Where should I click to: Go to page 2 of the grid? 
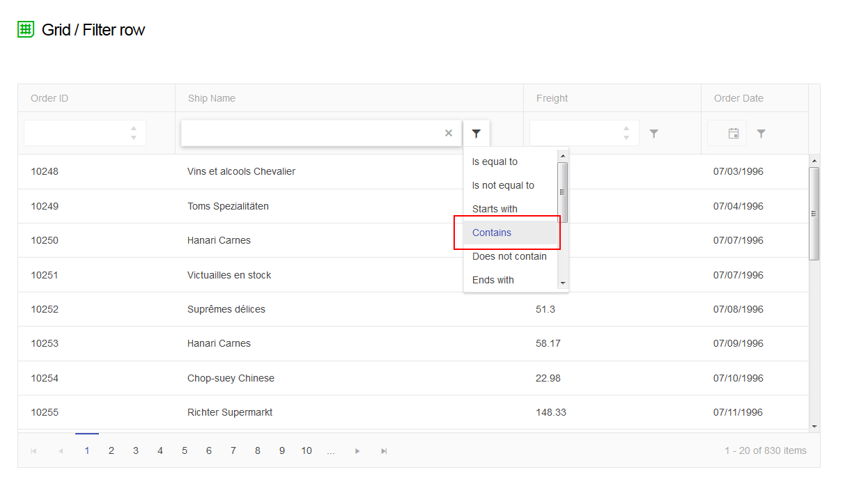[x=111, y=450]
